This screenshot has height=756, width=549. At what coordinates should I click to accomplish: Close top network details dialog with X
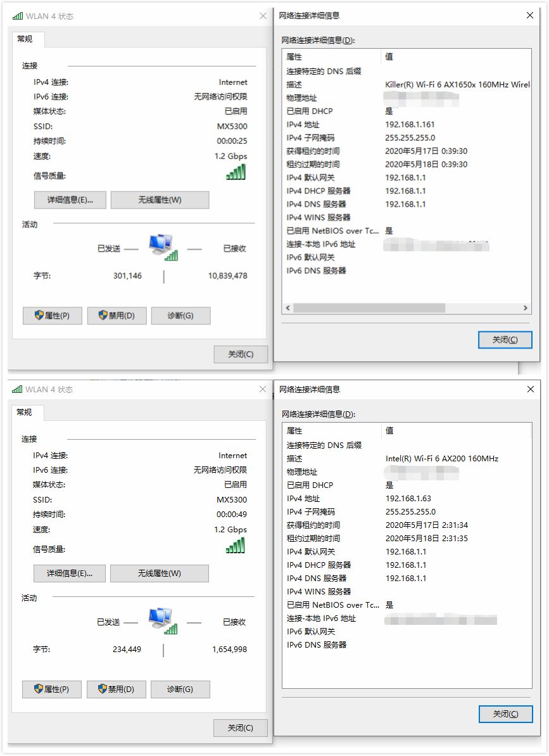click(x=530, y=15)
